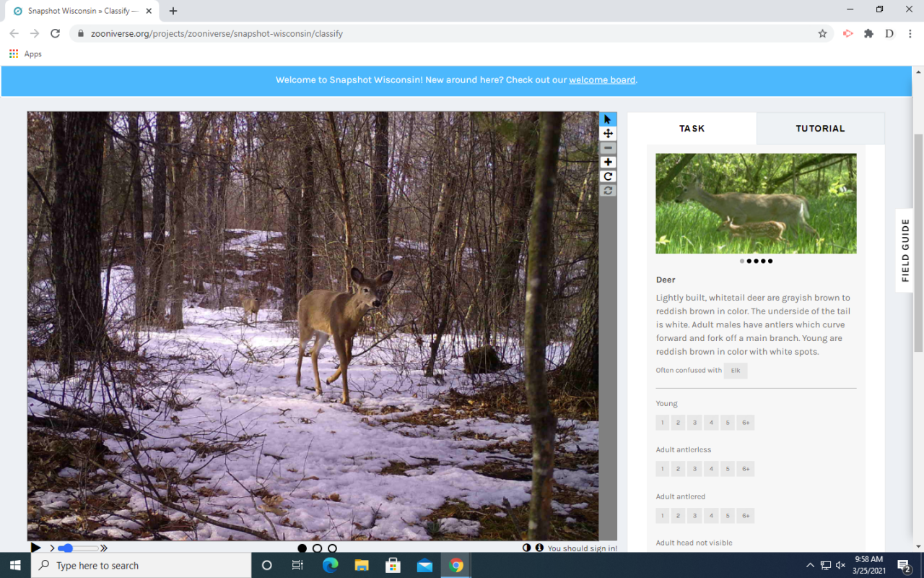The image size is (924, 578).
Task: Open the muted volume tray icon
Action: [840, 565]
